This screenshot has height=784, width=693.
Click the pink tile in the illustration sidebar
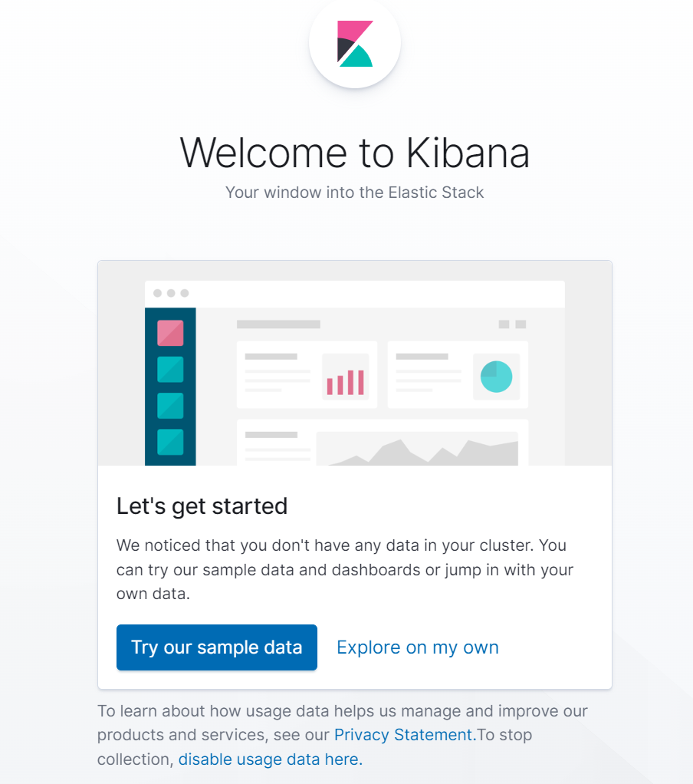tap(170, 332)
